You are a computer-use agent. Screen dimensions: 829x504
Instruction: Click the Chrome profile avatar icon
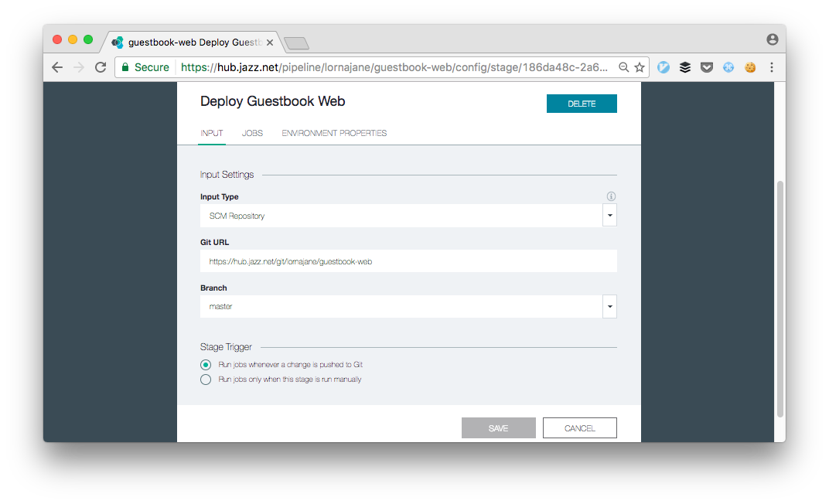773,39
